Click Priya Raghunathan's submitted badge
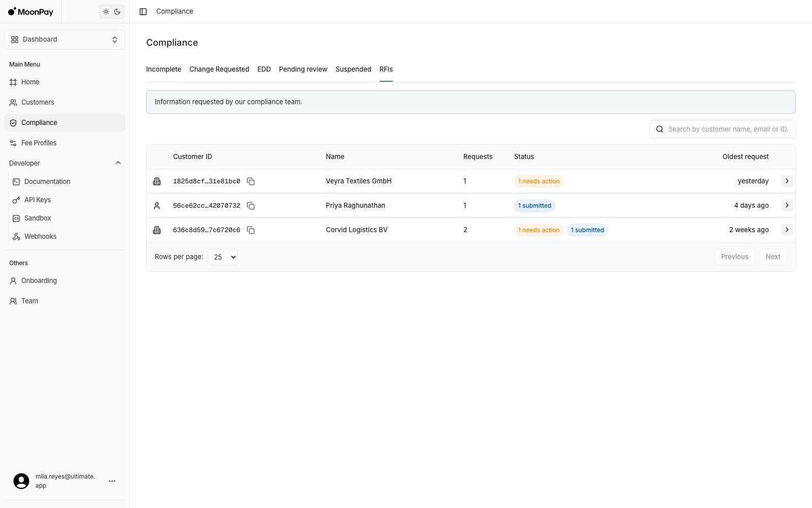This screenshot has width=812, height=508. click(535, 206)
